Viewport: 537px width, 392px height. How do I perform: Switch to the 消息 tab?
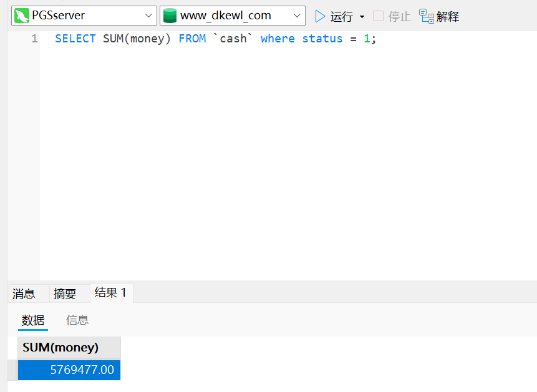(29, 294)
